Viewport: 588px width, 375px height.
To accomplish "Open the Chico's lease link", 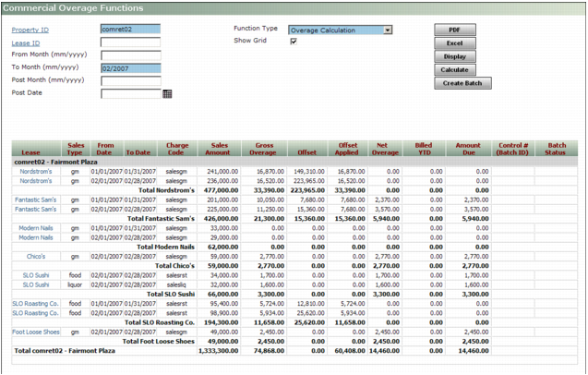I will pyautogui.click(x=36, y=256).
